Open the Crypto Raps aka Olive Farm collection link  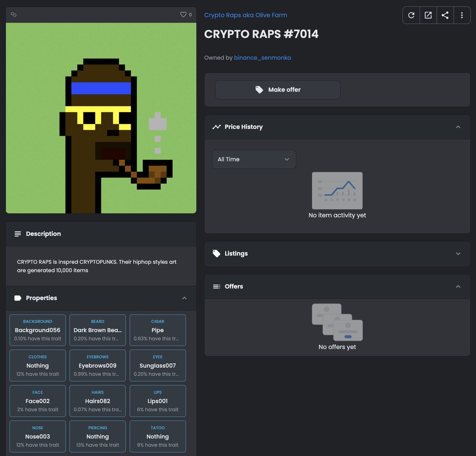246,15
